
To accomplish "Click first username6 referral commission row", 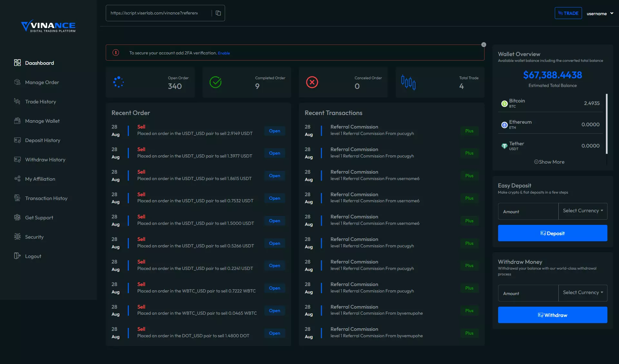I will point(391,175).
